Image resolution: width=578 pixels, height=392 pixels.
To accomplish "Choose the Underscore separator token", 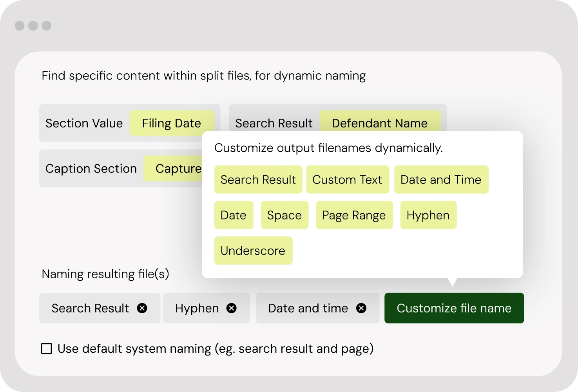I will (x=253, y=250).
